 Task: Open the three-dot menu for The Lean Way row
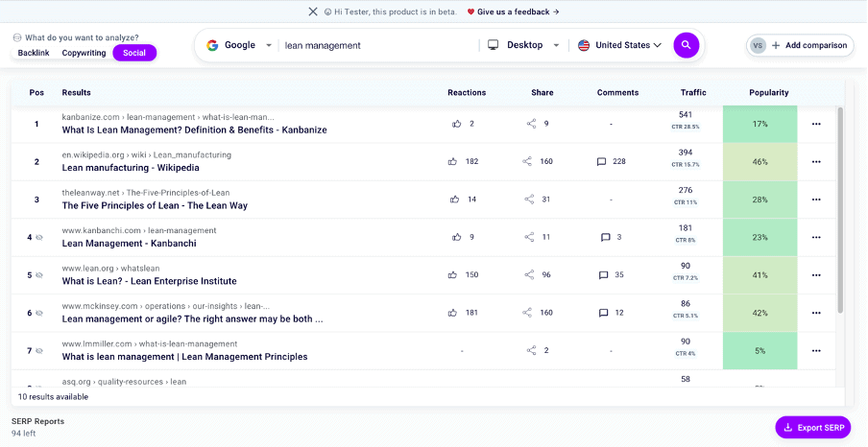[816, 200]
